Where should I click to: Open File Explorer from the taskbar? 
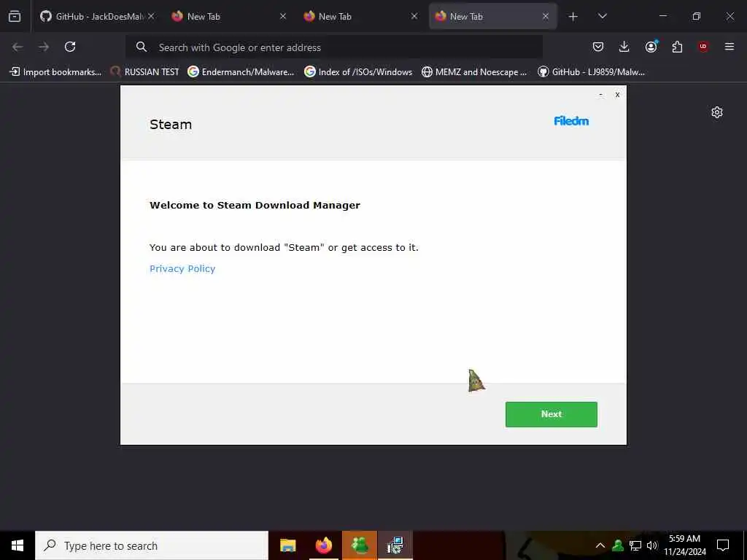tap(287, 545)
